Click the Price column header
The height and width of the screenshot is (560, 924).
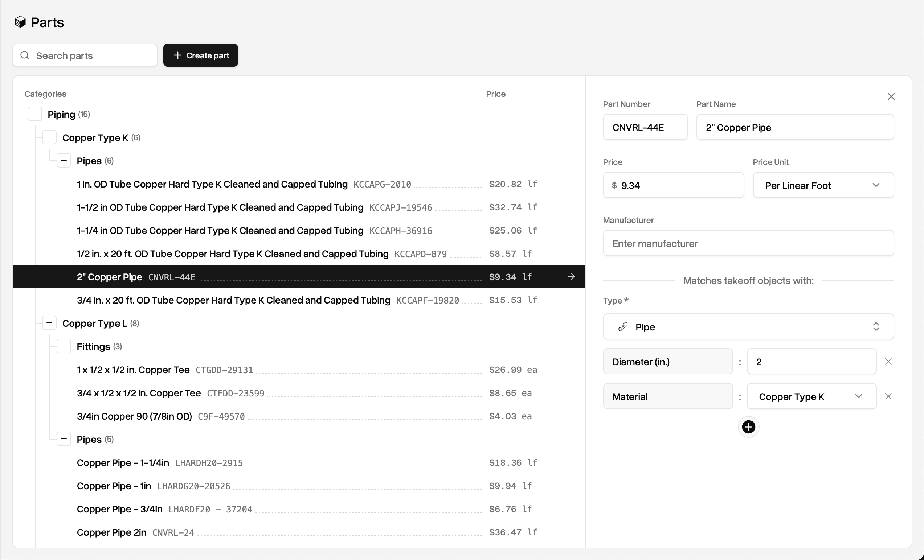495,94
